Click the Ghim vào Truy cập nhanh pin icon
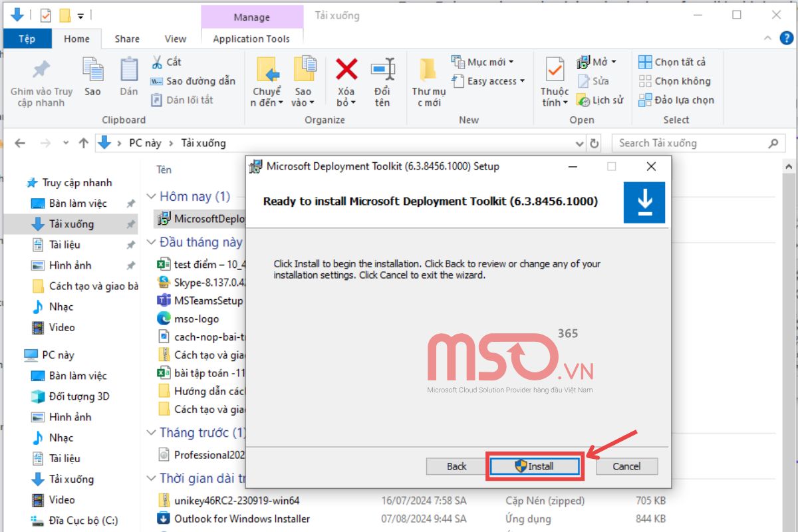The image size is (798, 532). 41,69
